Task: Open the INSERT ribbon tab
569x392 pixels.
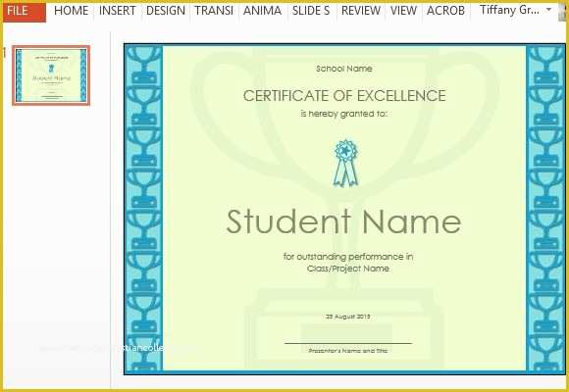Action: click(117, 11)
